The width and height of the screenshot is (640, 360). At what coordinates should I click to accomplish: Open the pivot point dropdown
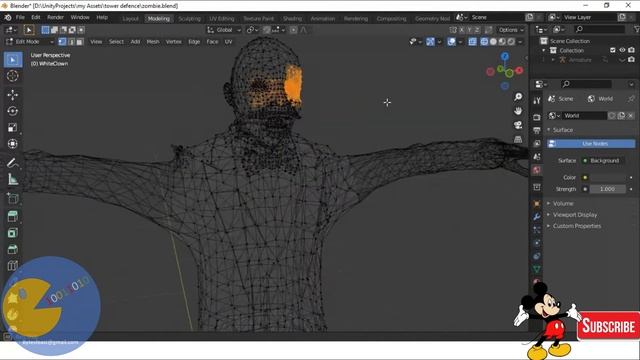[252, 30]
